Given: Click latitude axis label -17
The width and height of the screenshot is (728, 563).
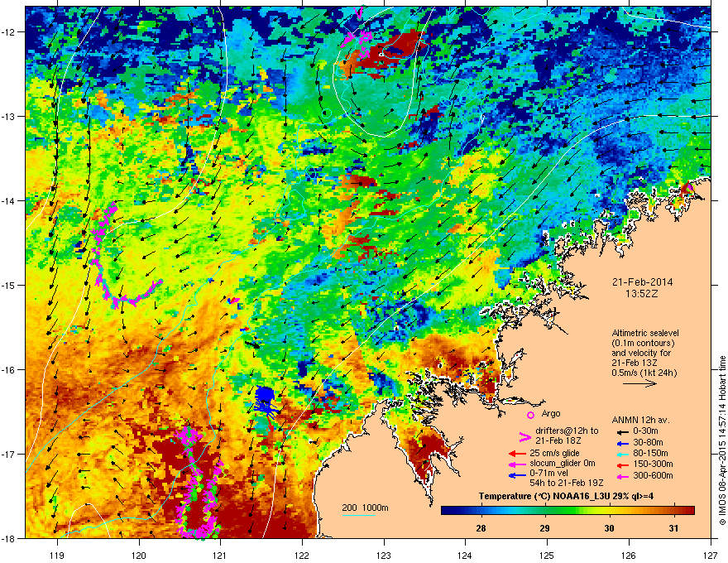Looking at the screenshot, I should (8, 454).
